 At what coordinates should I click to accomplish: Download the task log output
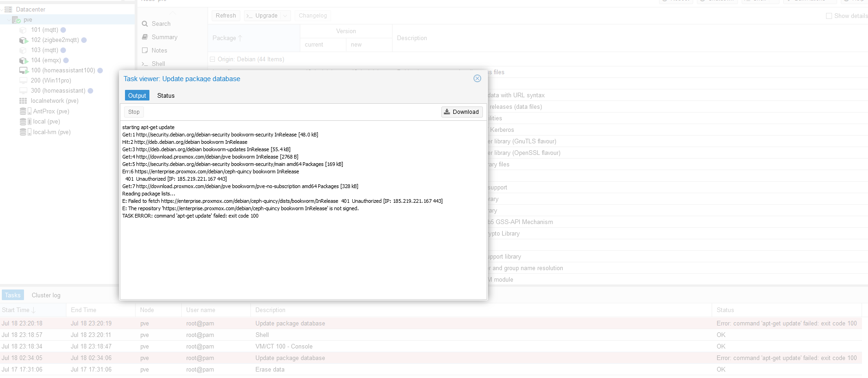462,112
